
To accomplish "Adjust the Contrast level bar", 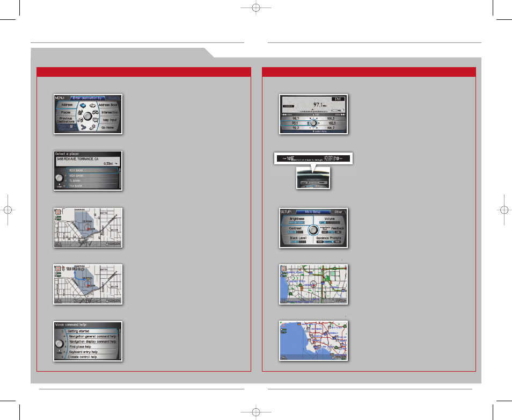I will point(295,232).
